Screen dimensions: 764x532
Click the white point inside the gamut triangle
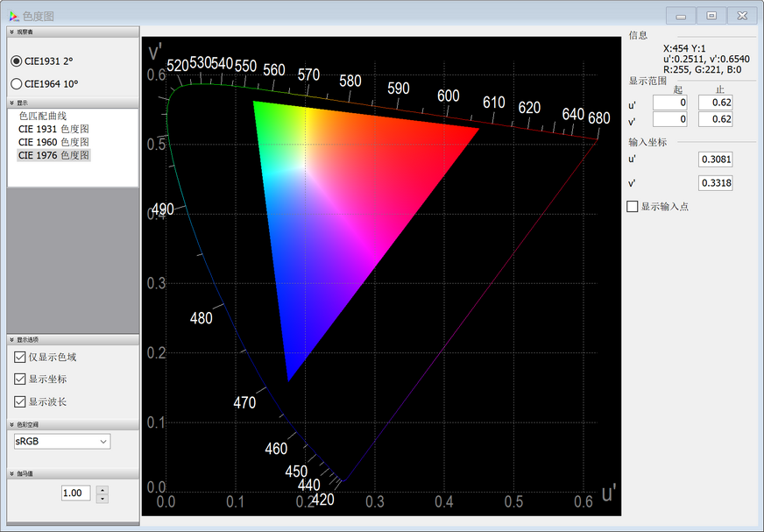(x=306, y=169)
